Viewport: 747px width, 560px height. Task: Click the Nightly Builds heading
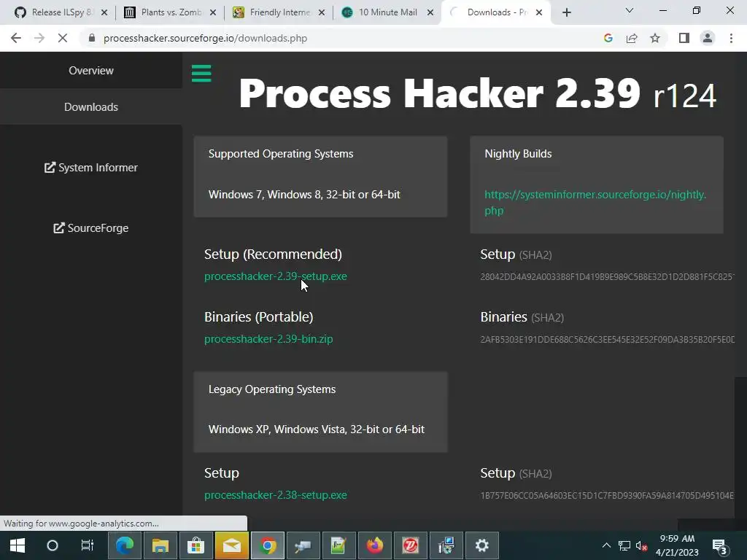point(518,154)
